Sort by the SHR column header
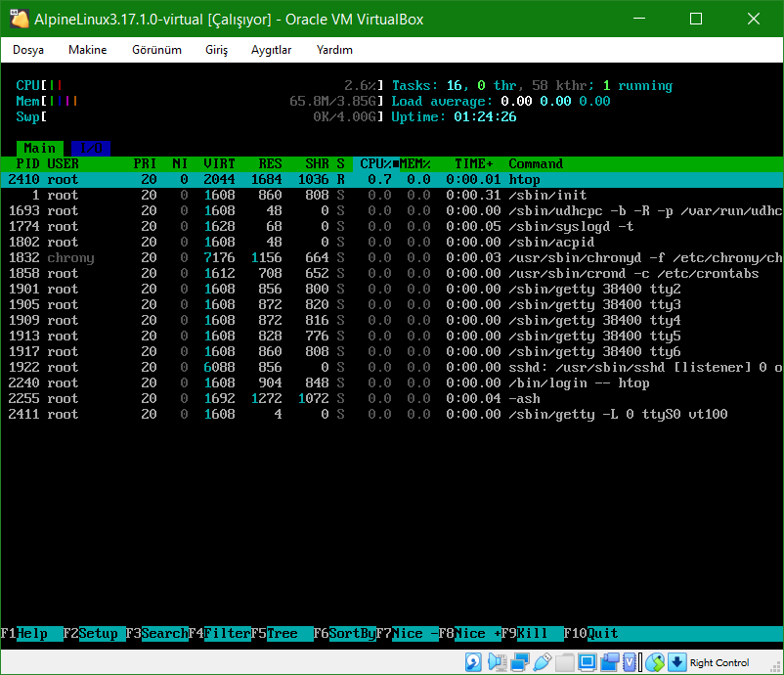 [318, 163]
